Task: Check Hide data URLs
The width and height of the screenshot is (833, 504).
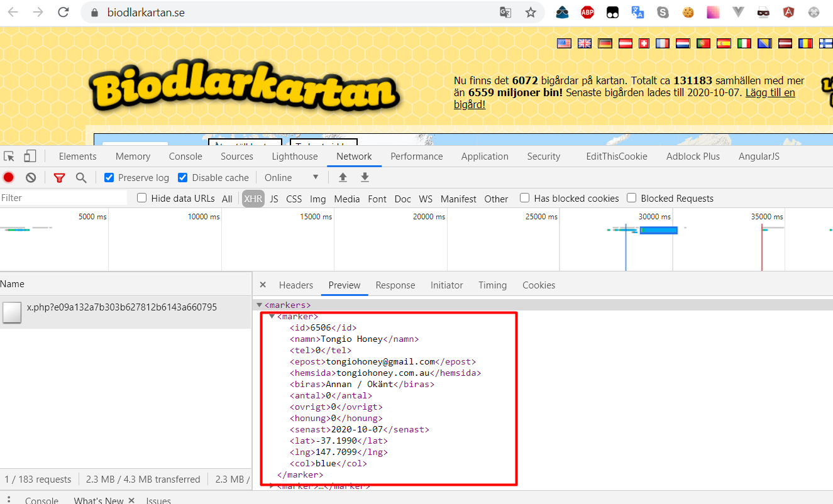Action: [142, 198]
